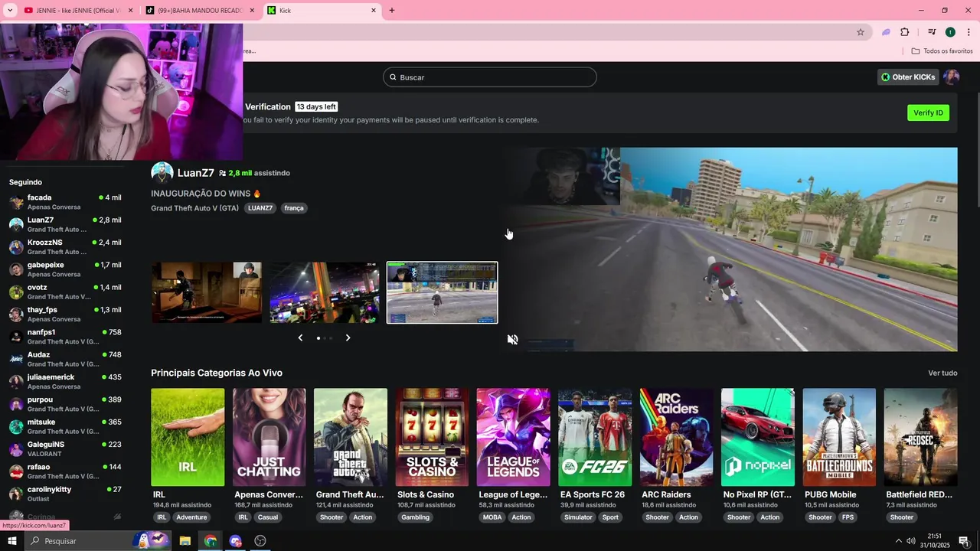
Task: Click the Verify ID button
Action: [x=928, y=112]
